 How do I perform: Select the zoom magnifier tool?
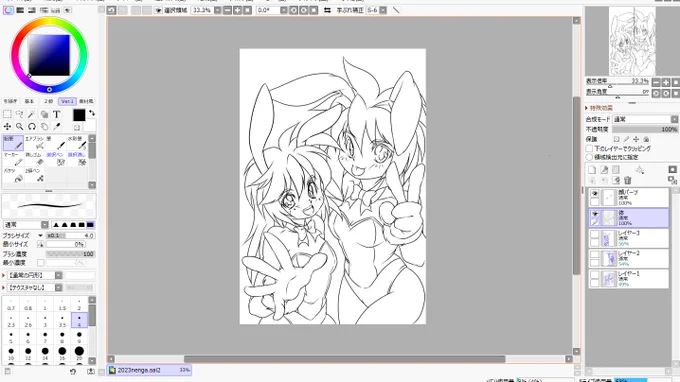click(x=20, y=127)
